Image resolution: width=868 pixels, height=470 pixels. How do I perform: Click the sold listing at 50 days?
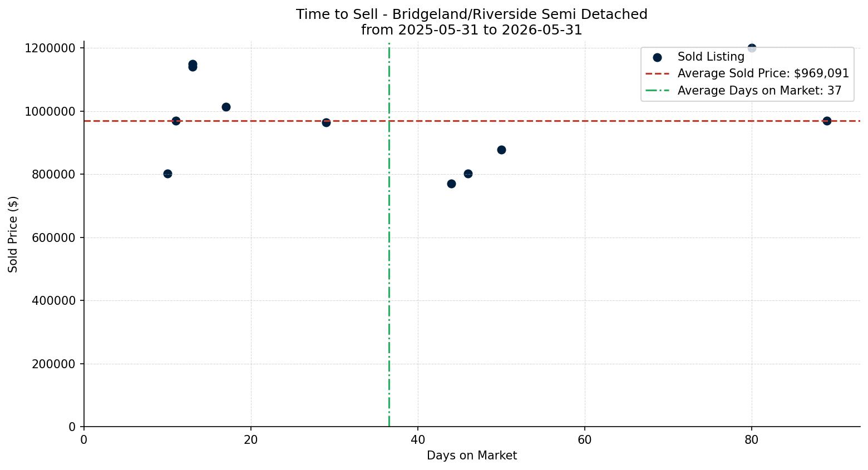pos(501,150)
